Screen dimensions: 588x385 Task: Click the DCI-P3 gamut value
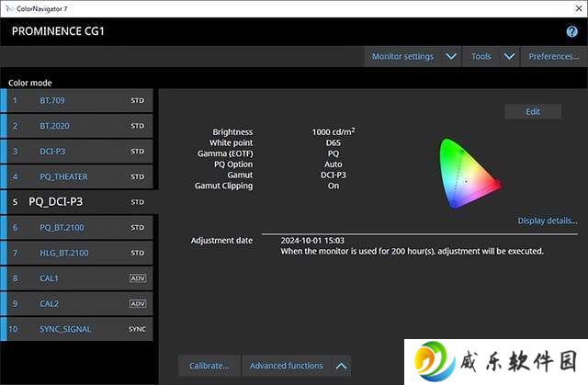[x=334, y=176]
